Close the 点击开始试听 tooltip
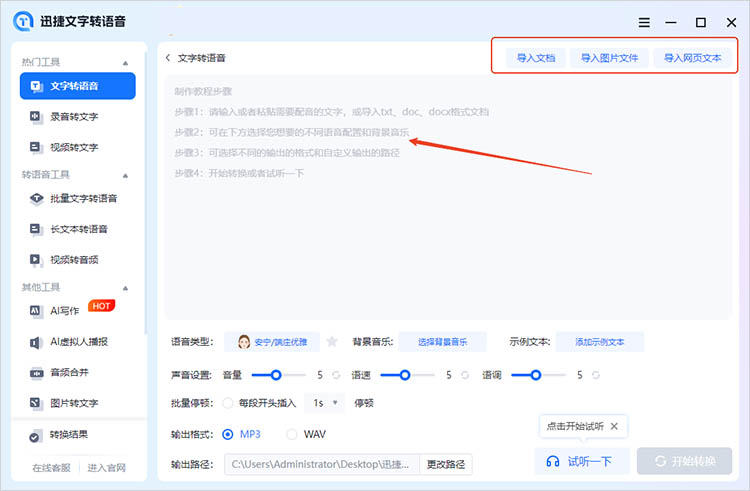Viewport: 750px width, 491px height. click(x=615, y=426)
